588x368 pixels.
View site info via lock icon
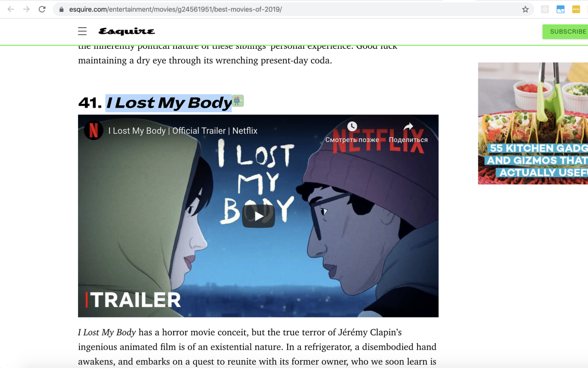pyautogui.click(x=62, y=9)
